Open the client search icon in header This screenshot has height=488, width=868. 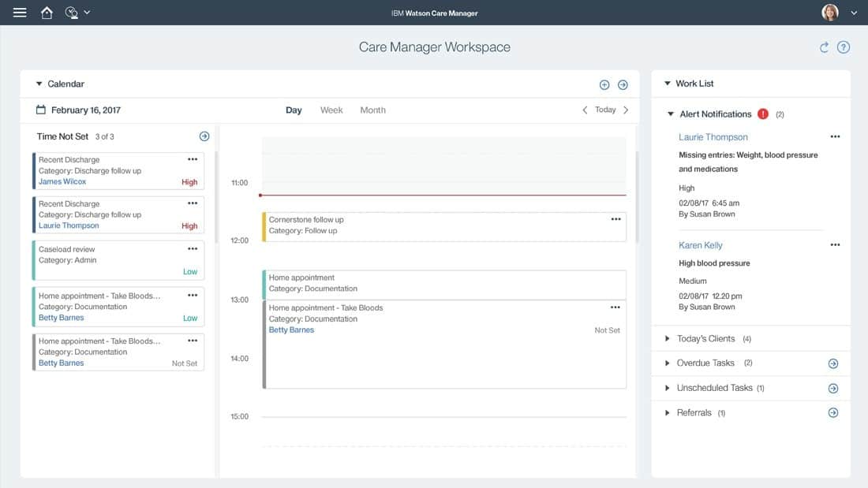(71, 12)
